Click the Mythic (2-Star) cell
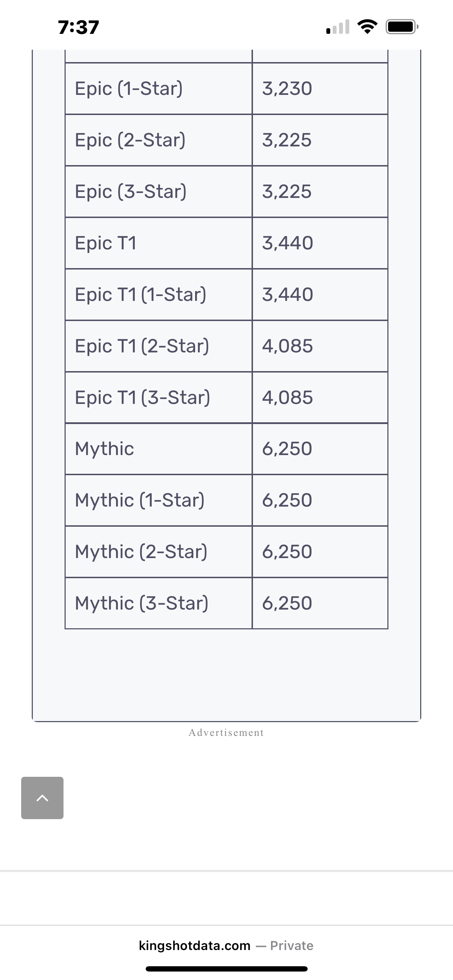 pyautogui.click(x=159, y=552)
